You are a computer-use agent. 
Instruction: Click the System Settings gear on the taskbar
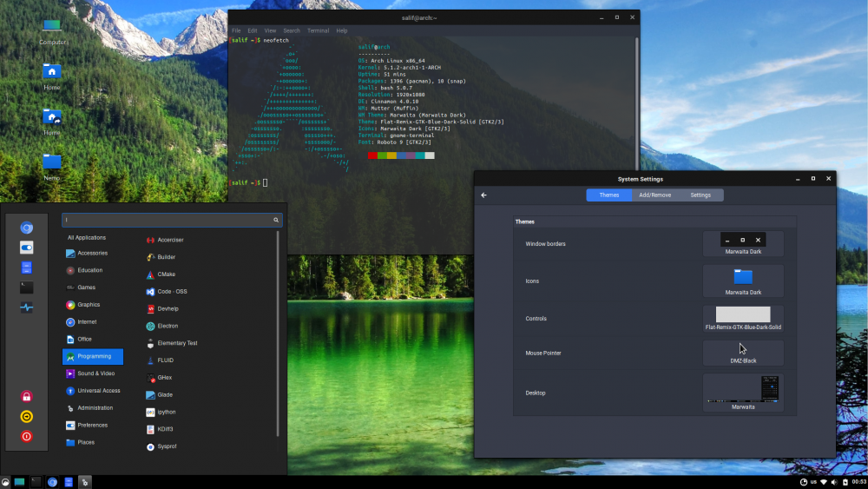85,482
